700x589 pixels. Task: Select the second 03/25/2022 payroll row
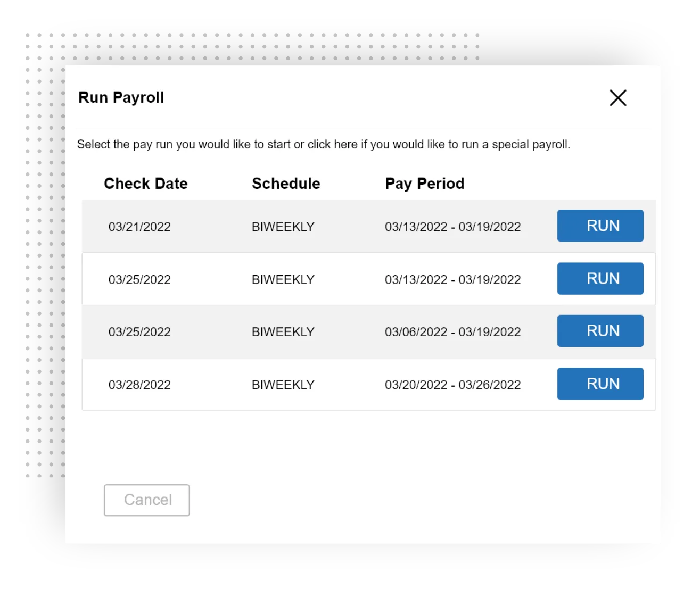319,330
